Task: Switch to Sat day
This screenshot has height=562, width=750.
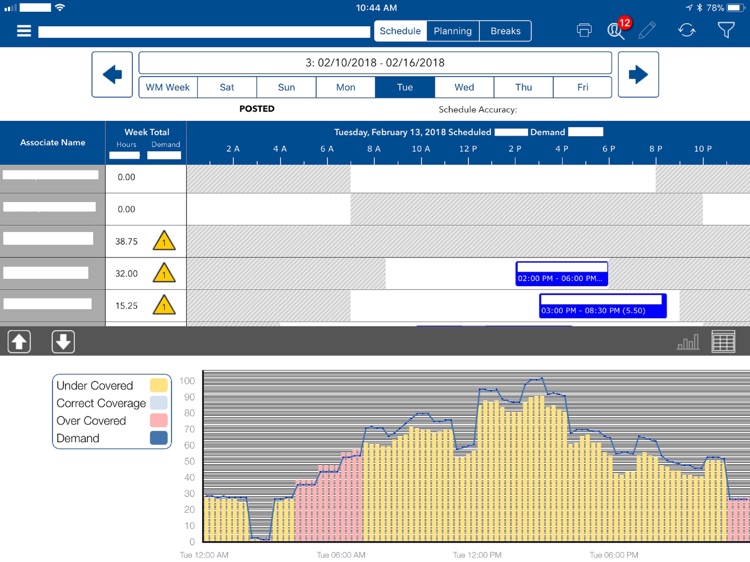Action: click(x=227, y=87)
